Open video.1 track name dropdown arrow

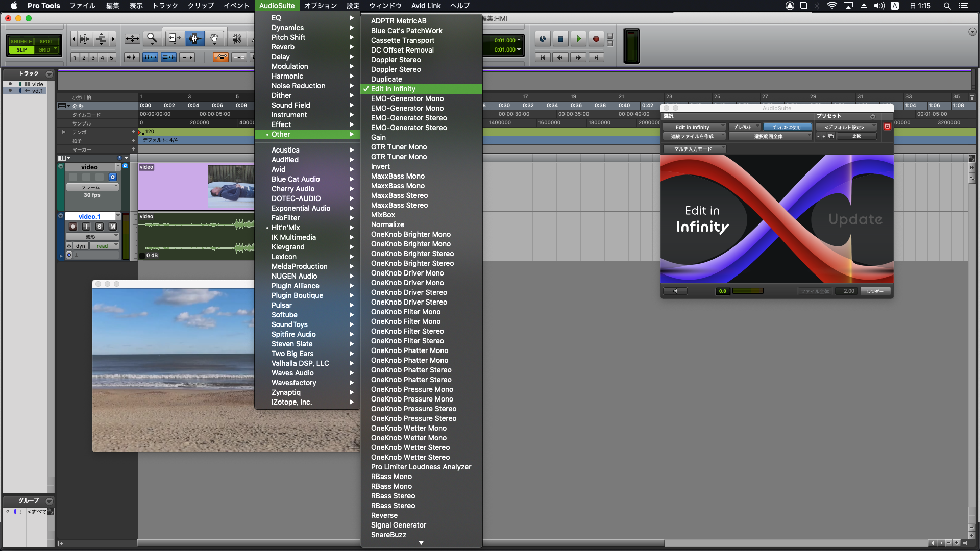118,216
